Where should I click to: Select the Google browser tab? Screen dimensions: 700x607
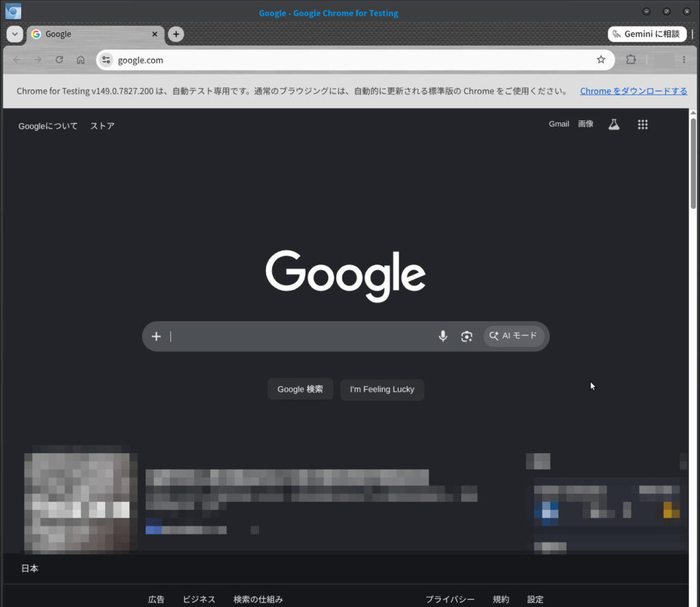95,34
